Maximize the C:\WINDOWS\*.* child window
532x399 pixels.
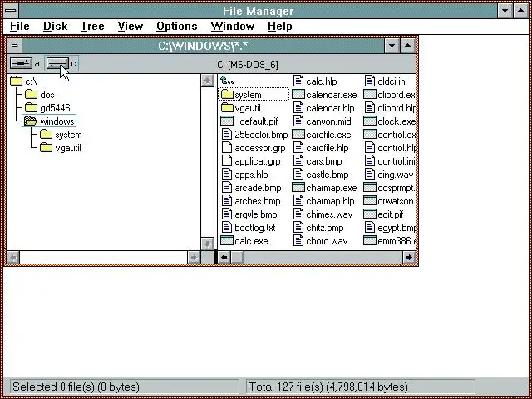[408, 45]
